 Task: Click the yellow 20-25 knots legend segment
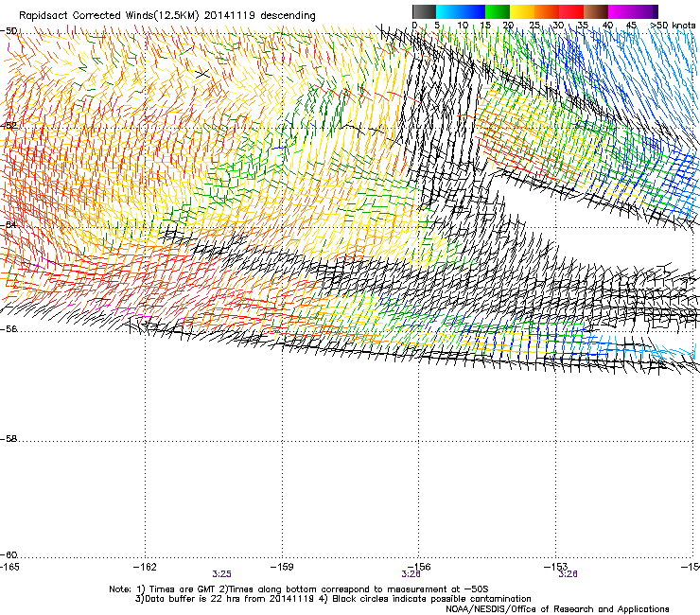click(x=522, y=11)
